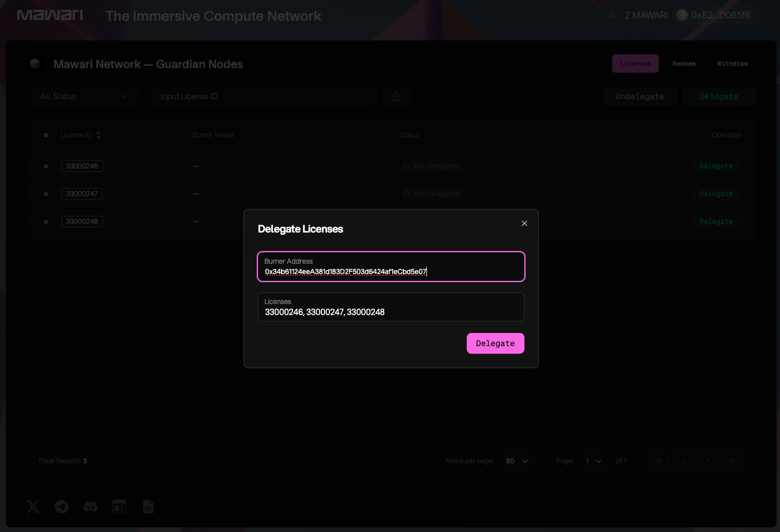Toggle checkbox for license 33000248

[x=46, y=222]
